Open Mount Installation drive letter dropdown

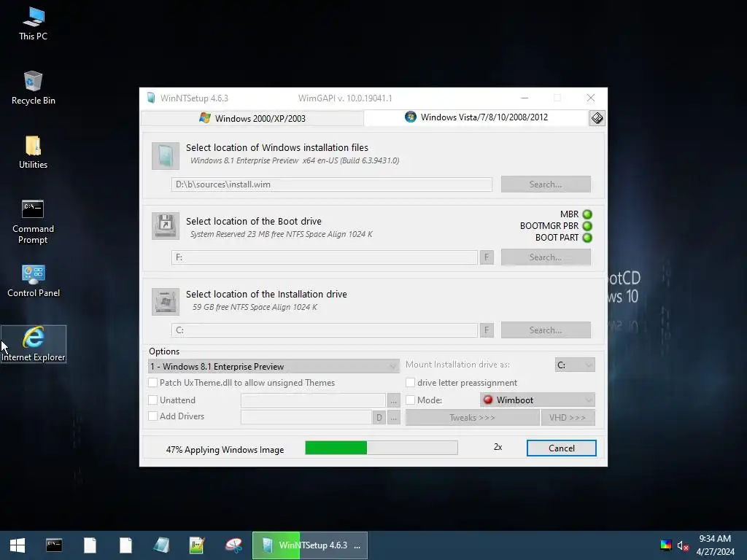click(575, 365)
